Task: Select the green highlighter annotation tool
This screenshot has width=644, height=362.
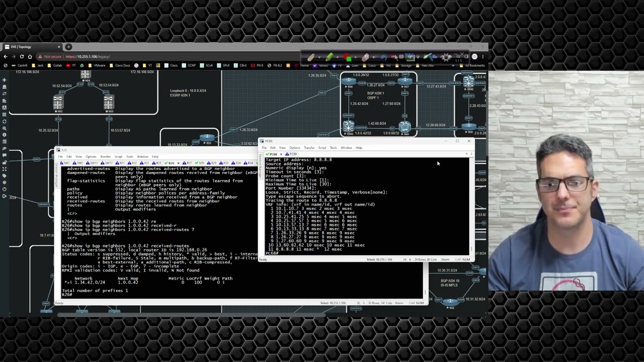Action: click(329, 57)
